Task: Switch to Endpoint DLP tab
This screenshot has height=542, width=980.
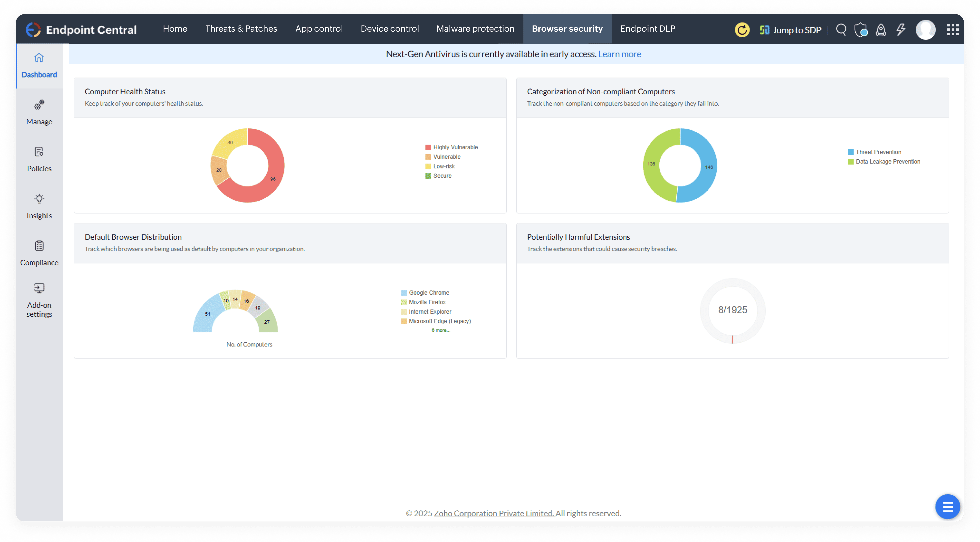Action: pyautogui.click(x=648, y=29)
